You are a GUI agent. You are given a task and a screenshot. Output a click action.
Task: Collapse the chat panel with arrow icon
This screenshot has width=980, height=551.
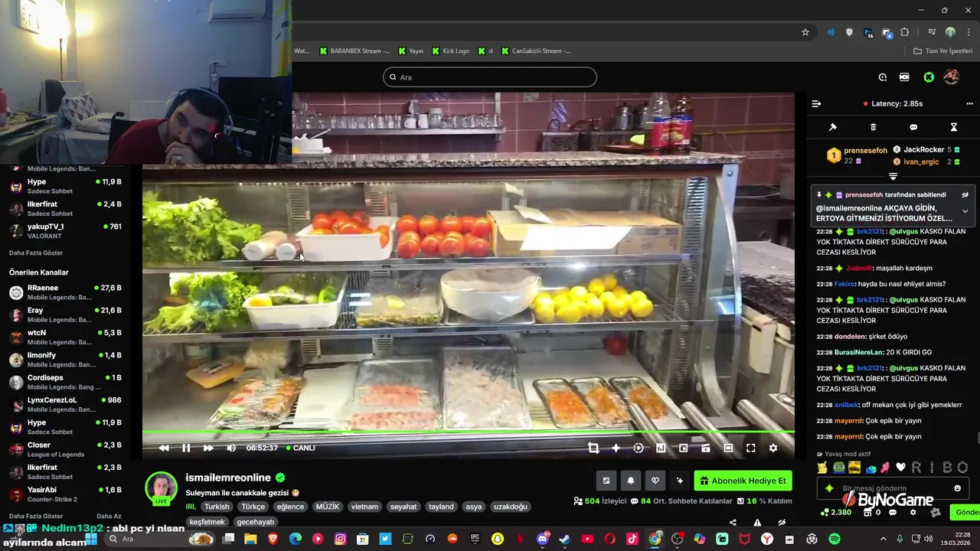tap(816, 103)
